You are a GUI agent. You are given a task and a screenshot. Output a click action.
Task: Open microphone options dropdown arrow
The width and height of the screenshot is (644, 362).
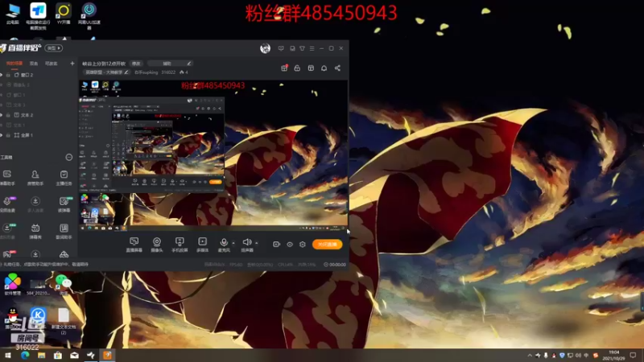click(233, 243)
